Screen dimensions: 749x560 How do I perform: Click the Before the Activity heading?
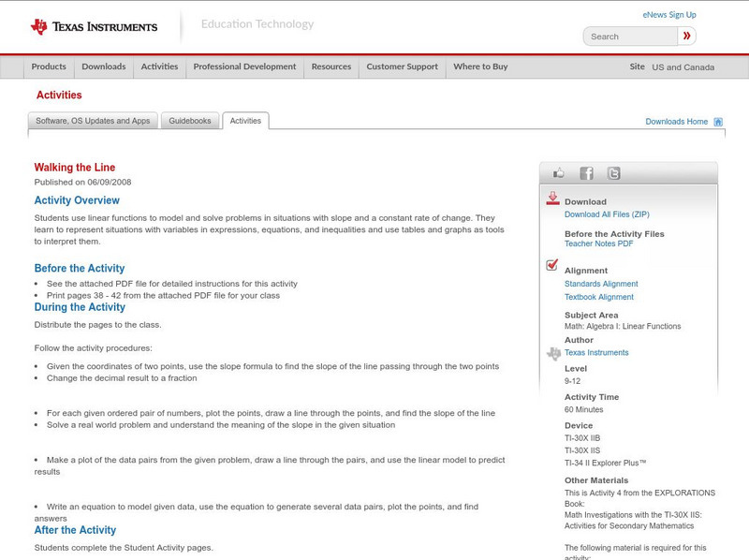pyautogui.click(x=80, y=268)
